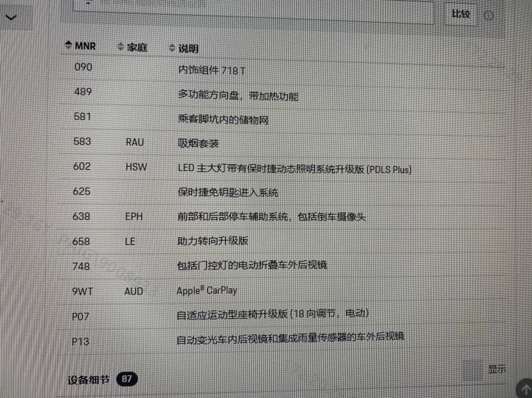Viewport: 532px width, 398px height.
Task: Select MNR code 602
Action: coord(82,166)
